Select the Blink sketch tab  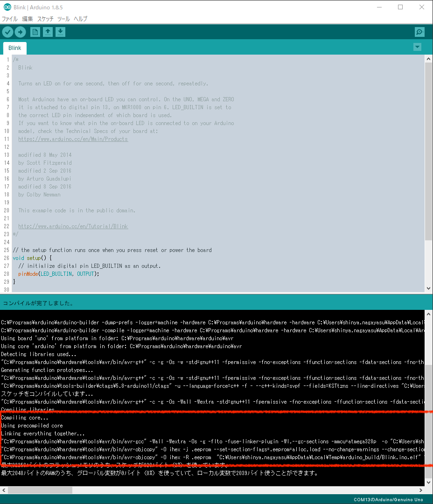pyautogui.click(x=15, y=48)
